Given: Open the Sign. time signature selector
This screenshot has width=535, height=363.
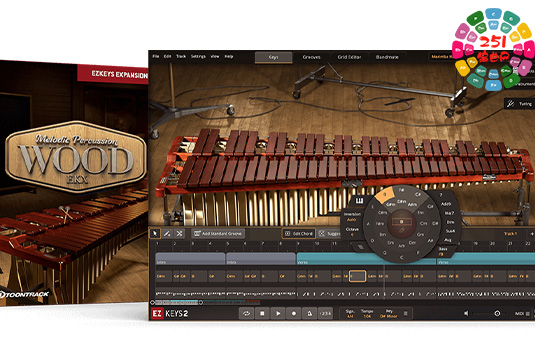Looking at the screenshot, I should (x=350, y=314).
